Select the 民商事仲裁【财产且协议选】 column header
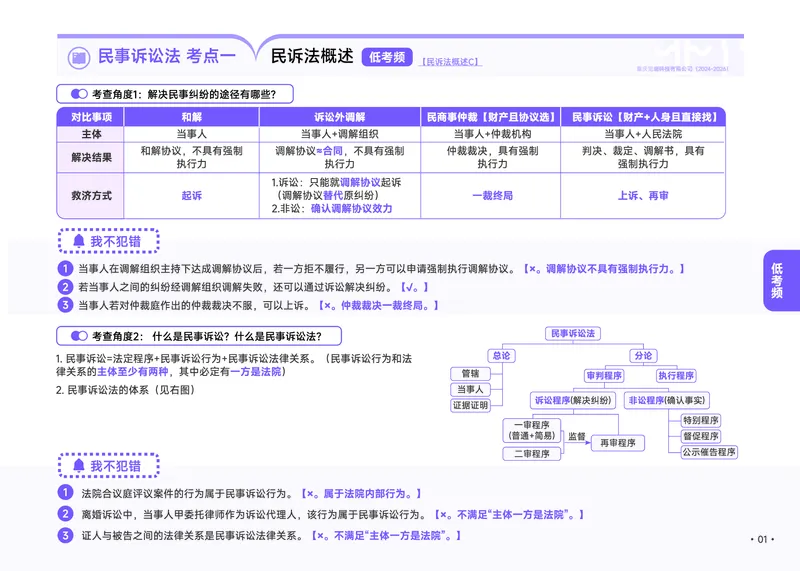The height and width of the screenshot is (571, 800). (490, 117)
